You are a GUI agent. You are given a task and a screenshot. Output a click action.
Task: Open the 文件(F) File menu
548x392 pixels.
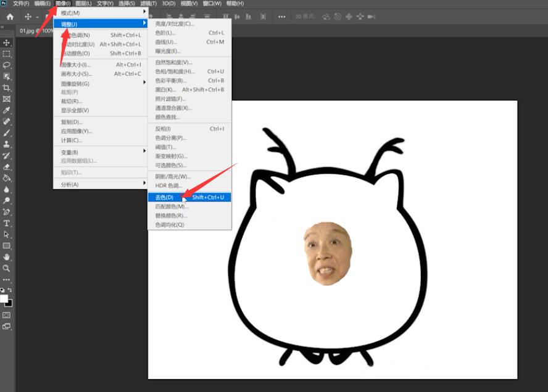pyautogui.click(x=21, y=4)
